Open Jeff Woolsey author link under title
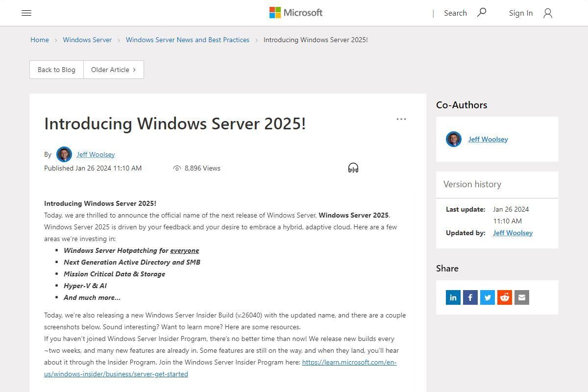Image resolution: width=588 pixels, height=392 pixels. click(96, 154)
